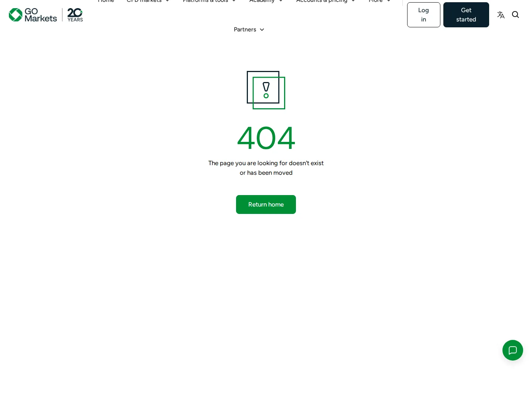Click the Get started button
Image resolution: width=532 pixels, height=399 pixels.
466,15
